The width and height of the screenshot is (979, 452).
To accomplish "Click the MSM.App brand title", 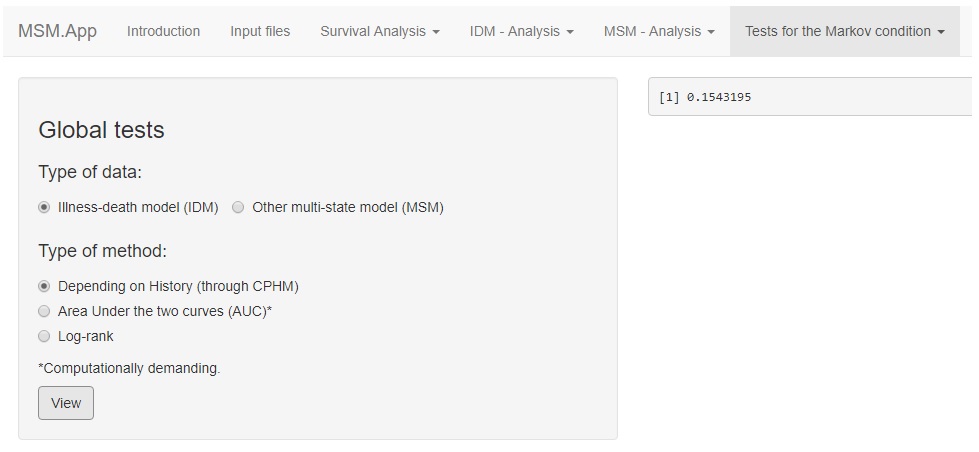I will click(57, 31).
